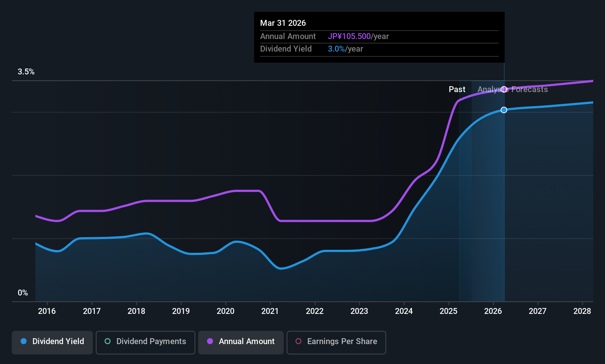Click the Past region label
The width and height of the screenshot is (605, 364).
pyautogui.click(x=457, y=89)
